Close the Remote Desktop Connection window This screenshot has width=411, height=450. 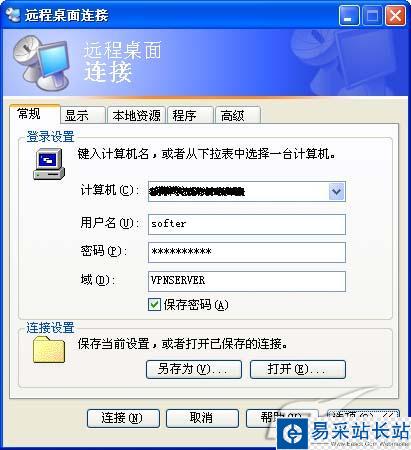pos(395,15)
